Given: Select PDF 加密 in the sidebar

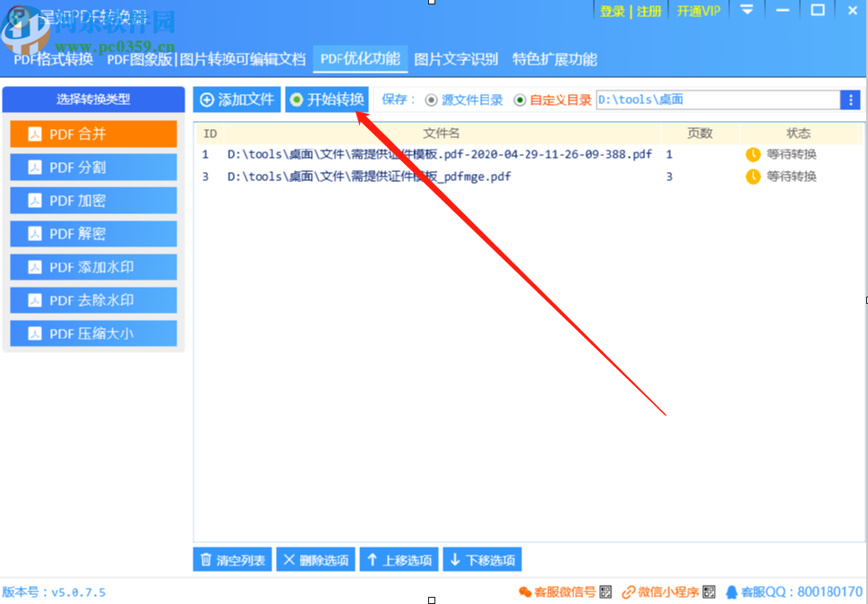Looking at the screenshot, I should tap(92, 200).
